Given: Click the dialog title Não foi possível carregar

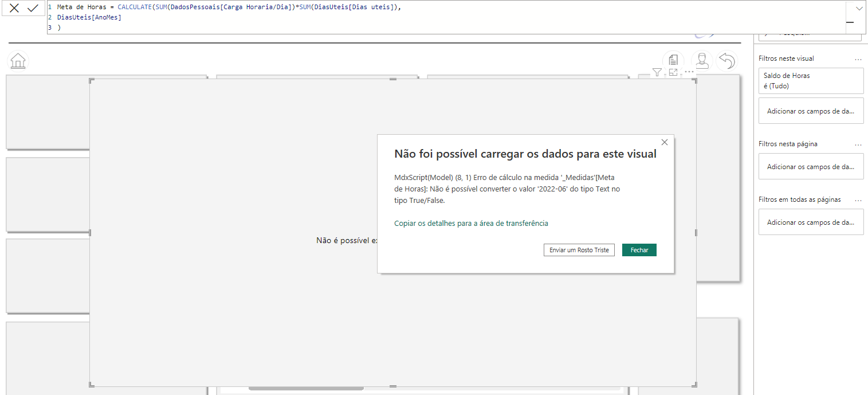Looking at the screenshot, I should point(525,154).
